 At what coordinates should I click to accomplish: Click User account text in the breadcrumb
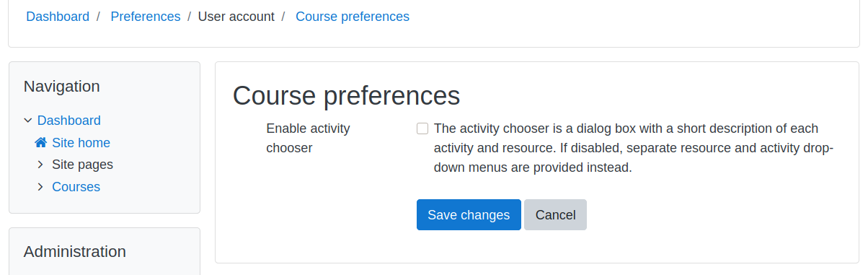tap(236, 17)
